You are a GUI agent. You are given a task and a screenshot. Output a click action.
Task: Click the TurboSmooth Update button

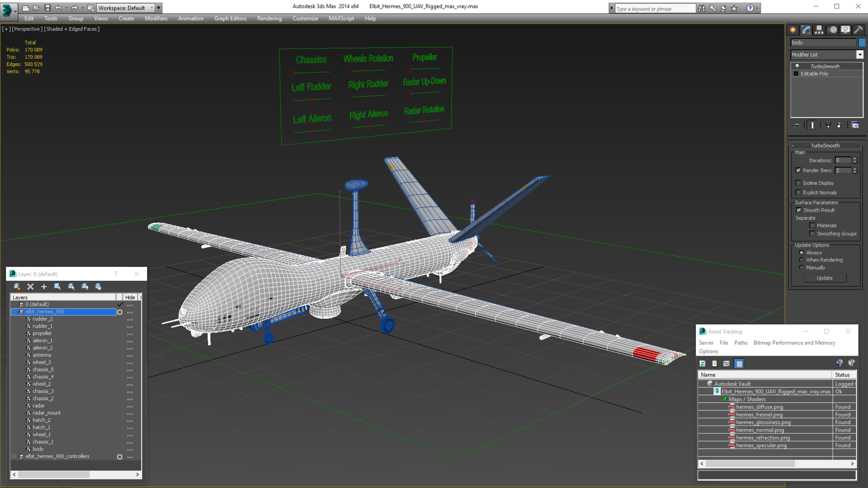click(x=825, y=278)
